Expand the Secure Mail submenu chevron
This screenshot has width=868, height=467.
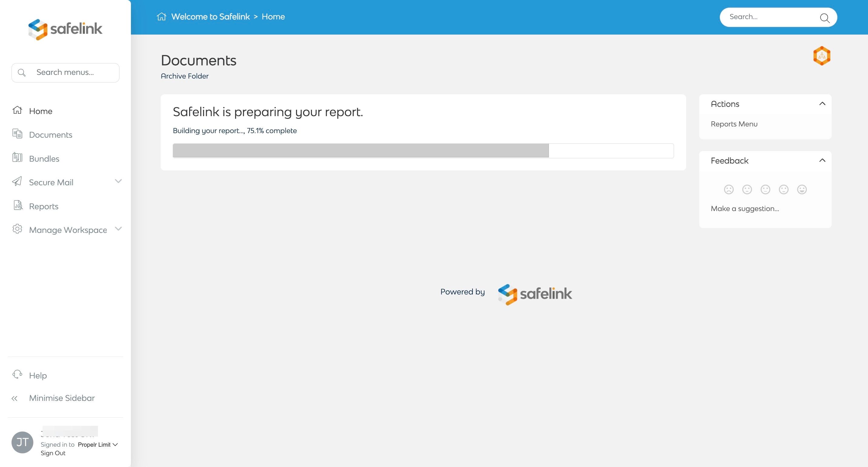click(118, 181)
